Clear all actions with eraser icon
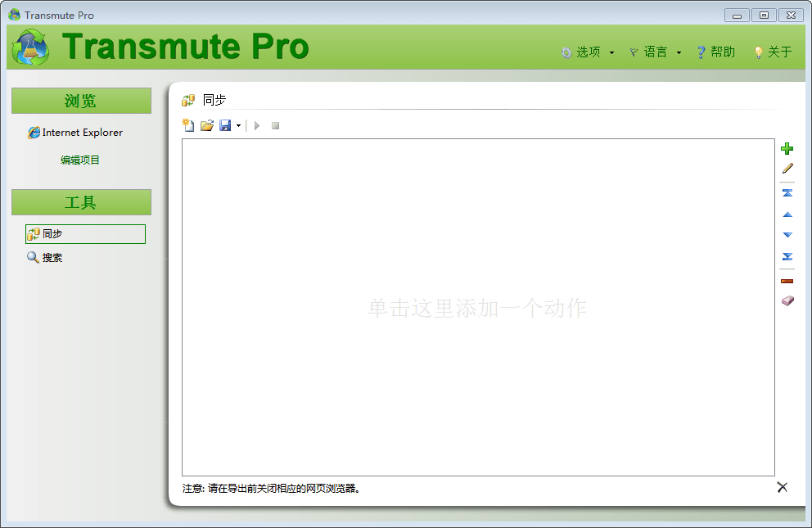The width and height of the screenshot is (812, 528). [787, 300]
